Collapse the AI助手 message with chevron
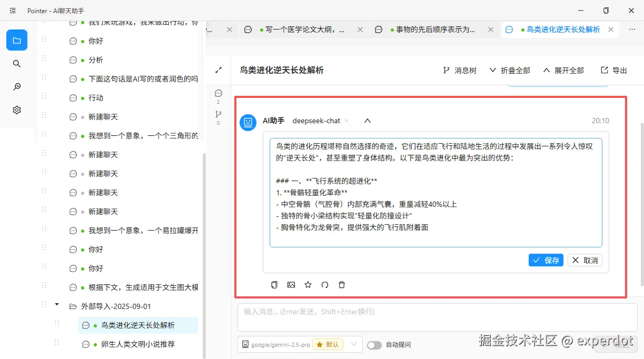 [x=368, y=121]
